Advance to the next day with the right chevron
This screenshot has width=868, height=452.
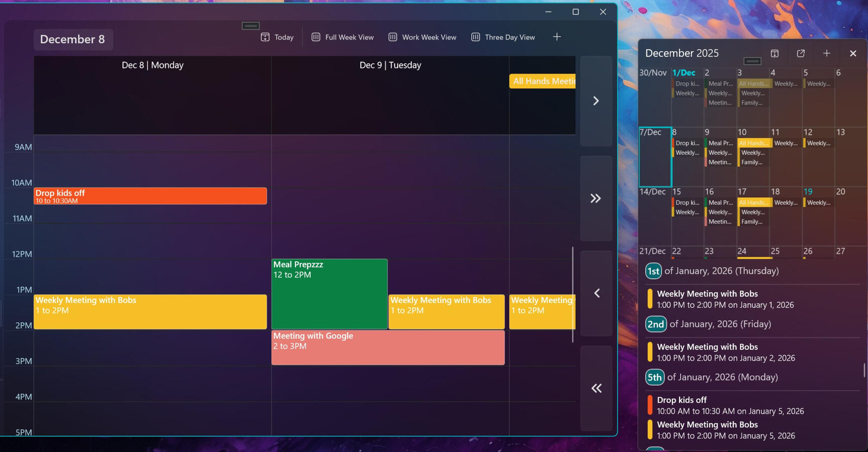pos(596,100)
